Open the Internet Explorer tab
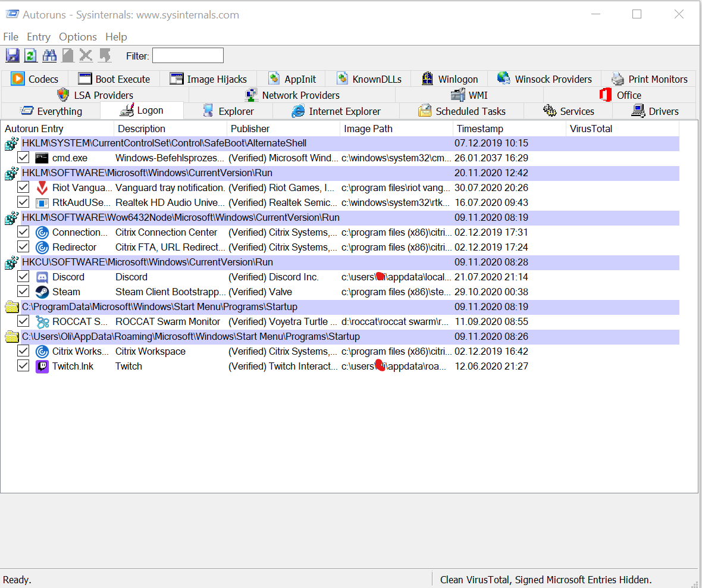The image size is (702, 588). [336, 111]
